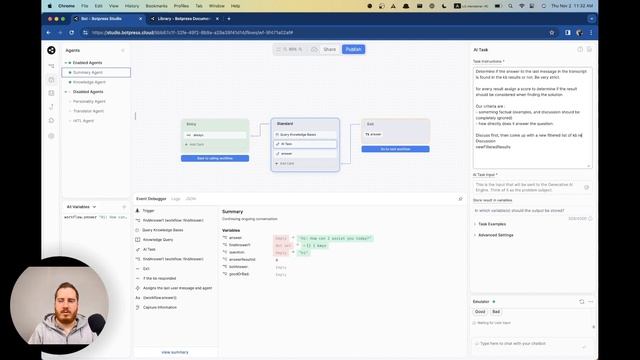Screen dimensions: 640x360
Task: Open the Chrome three-dot menu
Action: (591, 33)
